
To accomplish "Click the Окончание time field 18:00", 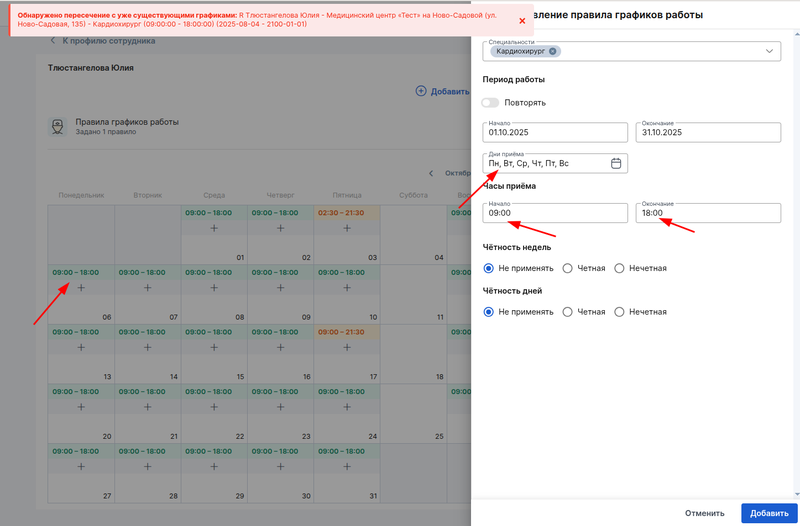I will pos(708,213).
